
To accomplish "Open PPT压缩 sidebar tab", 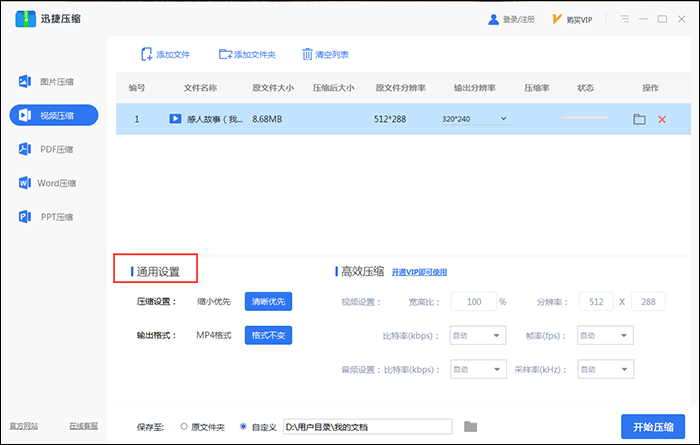I will [46, 217].
